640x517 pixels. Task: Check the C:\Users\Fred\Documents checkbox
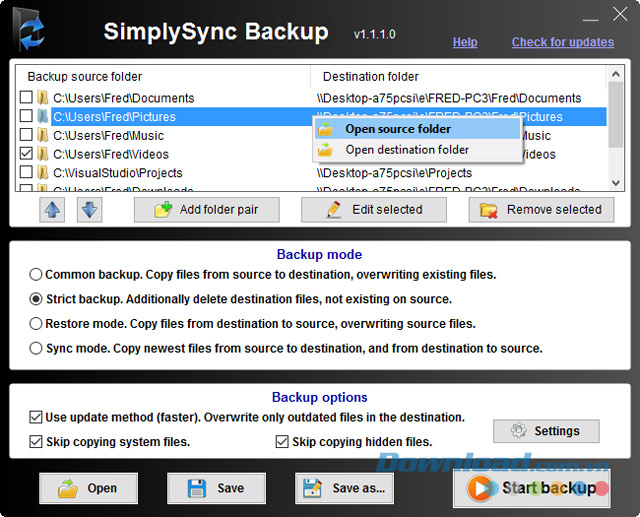[26, 98]
